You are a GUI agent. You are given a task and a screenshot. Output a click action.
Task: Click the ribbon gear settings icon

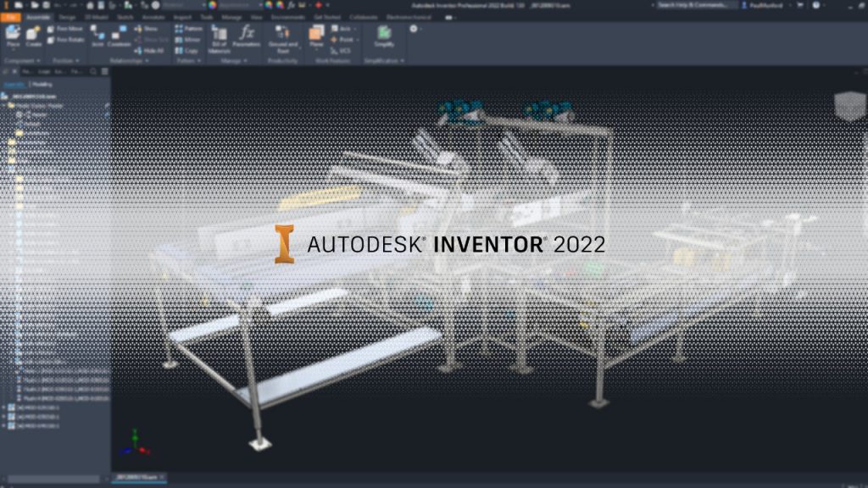click(414, 29)
